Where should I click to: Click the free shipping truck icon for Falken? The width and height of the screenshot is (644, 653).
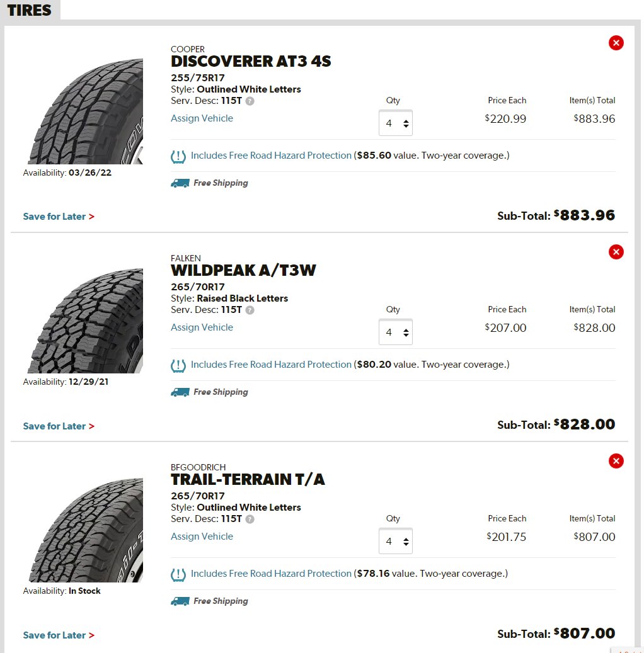point(180,392)
